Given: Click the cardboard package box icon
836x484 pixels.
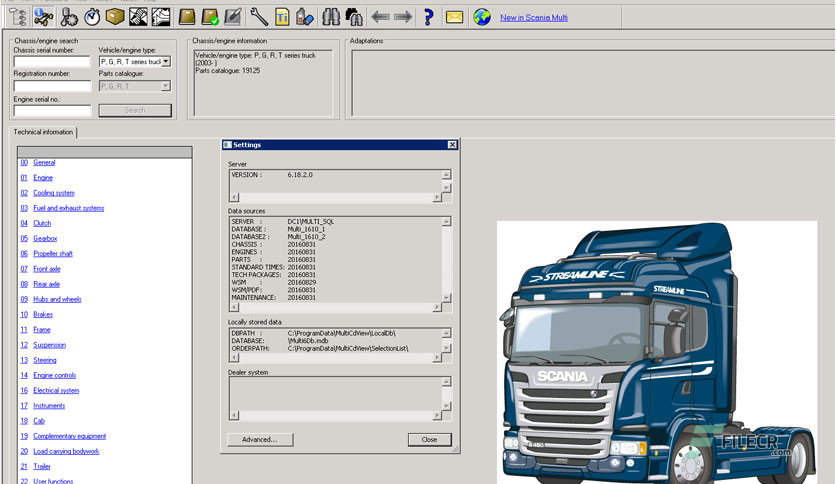Looking at the screenshot, I should pyautogui.click(x=115, y=17).
